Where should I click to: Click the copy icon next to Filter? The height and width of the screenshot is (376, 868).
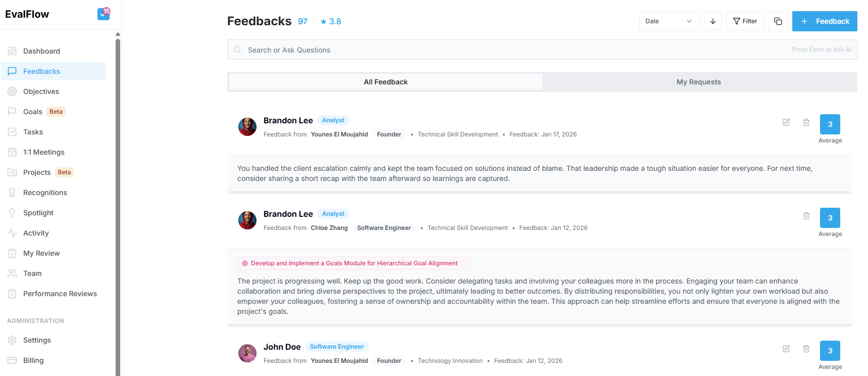pyautogui.click(x=778, y=21)
